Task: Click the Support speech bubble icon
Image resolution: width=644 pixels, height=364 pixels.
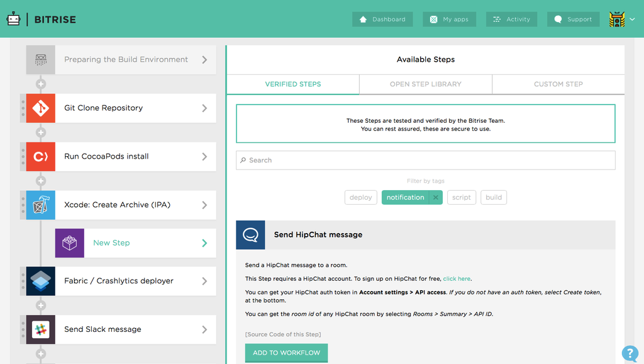Action: click(558, 20)
